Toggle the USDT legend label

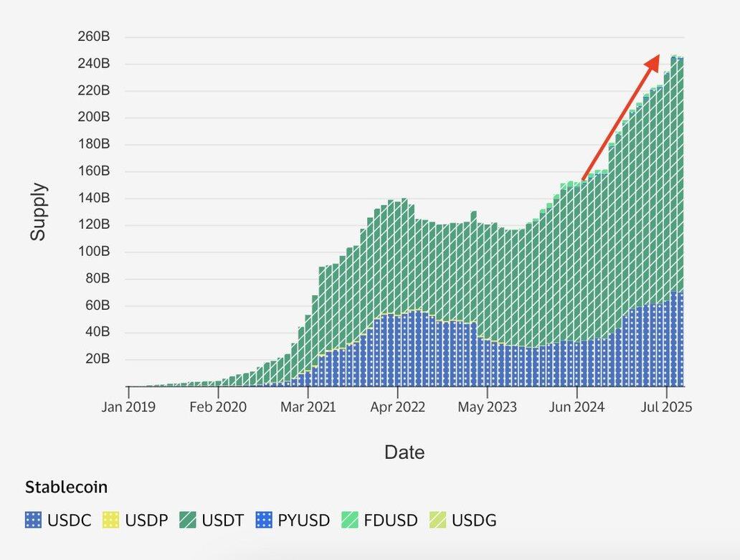[223, 521]
